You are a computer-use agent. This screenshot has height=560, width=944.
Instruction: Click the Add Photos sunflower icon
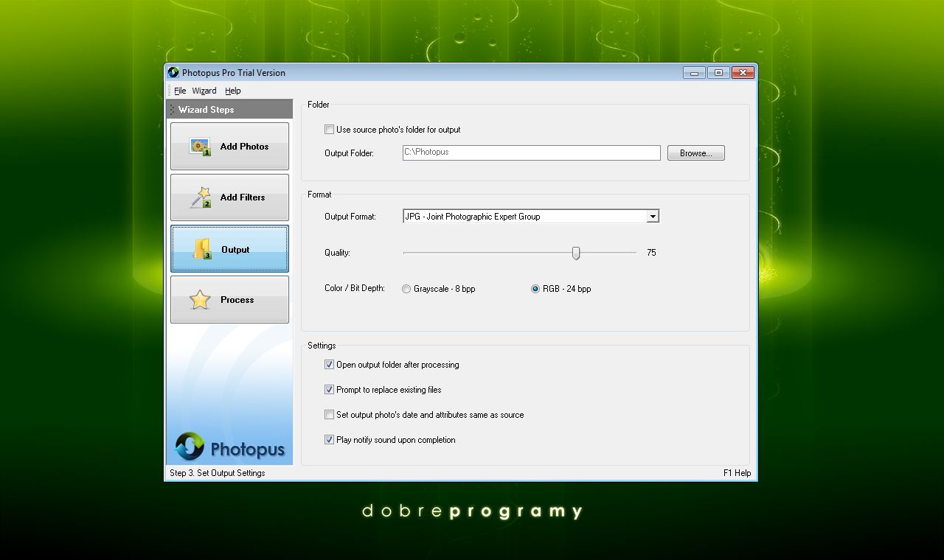click(200, 147)
